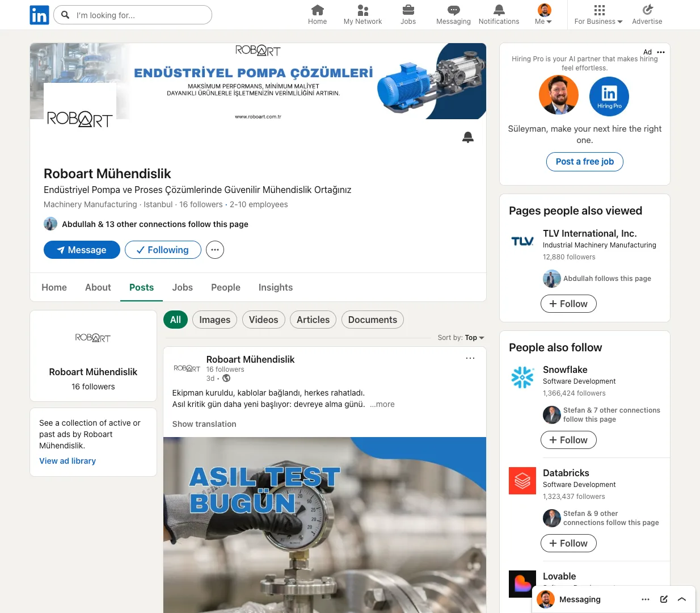Image resolution: width=700 pixels, height=613 pixels.
Task: Click the Snowflake logo
Action: (x=522, y=377)
